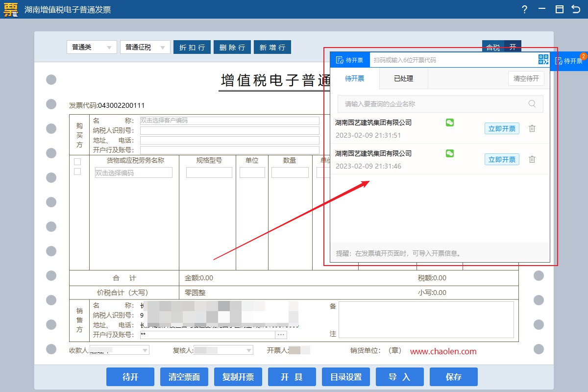Click the yellow 票 app logo icon
The image size is (588, 392).
[11, 9]
